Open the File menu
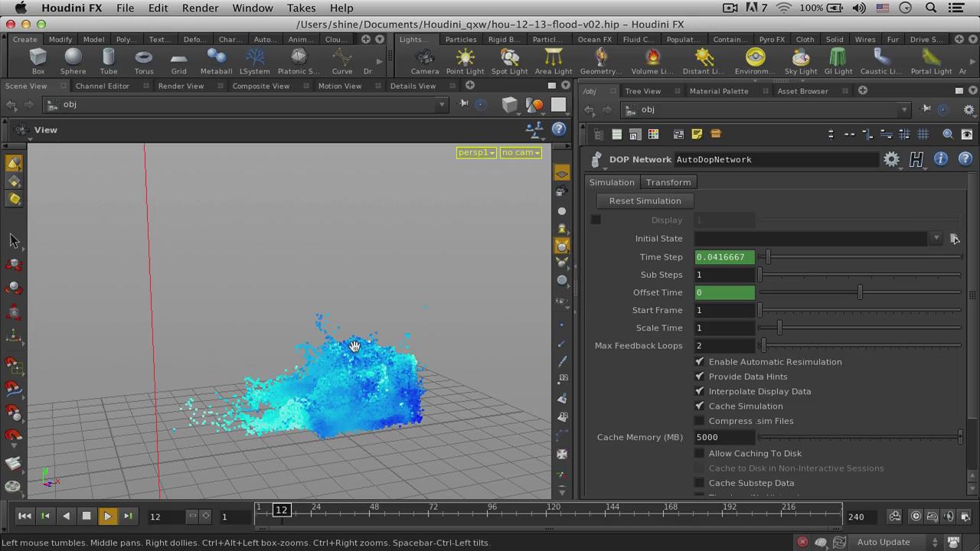Screen dimensions: 980x551 click(125, 8)
